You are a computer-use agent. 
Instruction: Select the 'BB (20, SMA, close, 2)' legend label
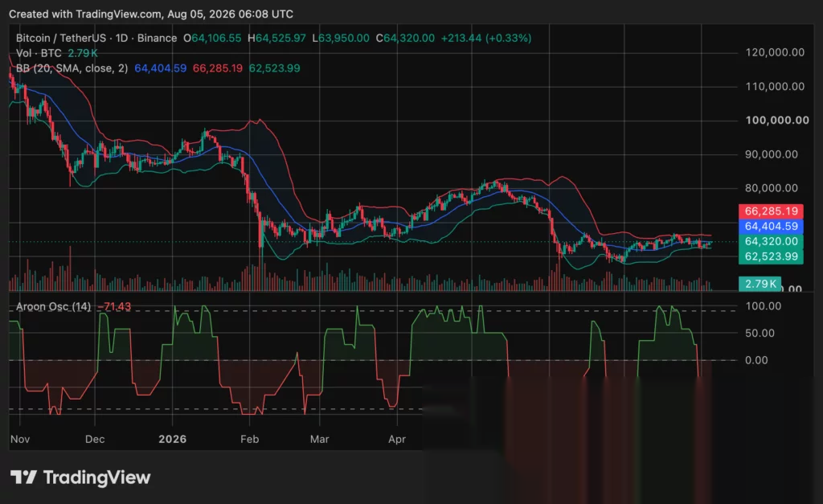(72, 68)
